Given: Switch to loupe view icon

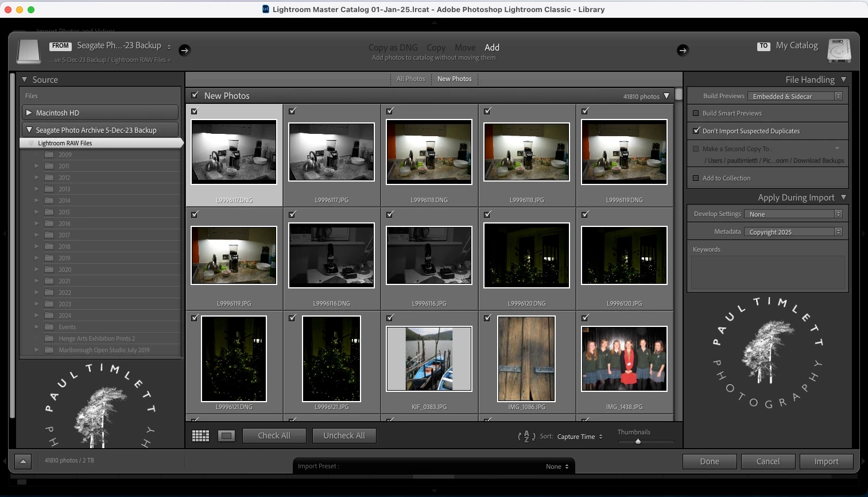Looking at the screenshot, I should [x=226, y=436].
